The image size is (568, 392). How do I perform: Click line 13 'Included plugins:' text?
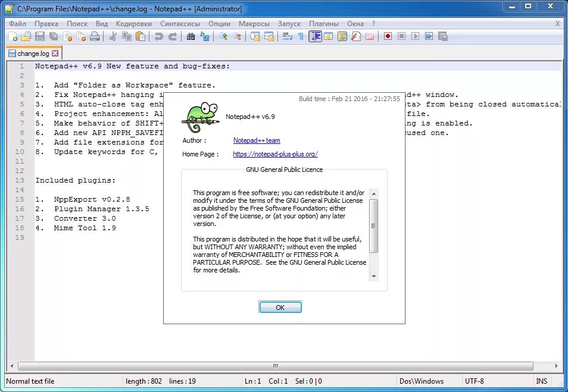pyautogui.click(x=76, y=180)
